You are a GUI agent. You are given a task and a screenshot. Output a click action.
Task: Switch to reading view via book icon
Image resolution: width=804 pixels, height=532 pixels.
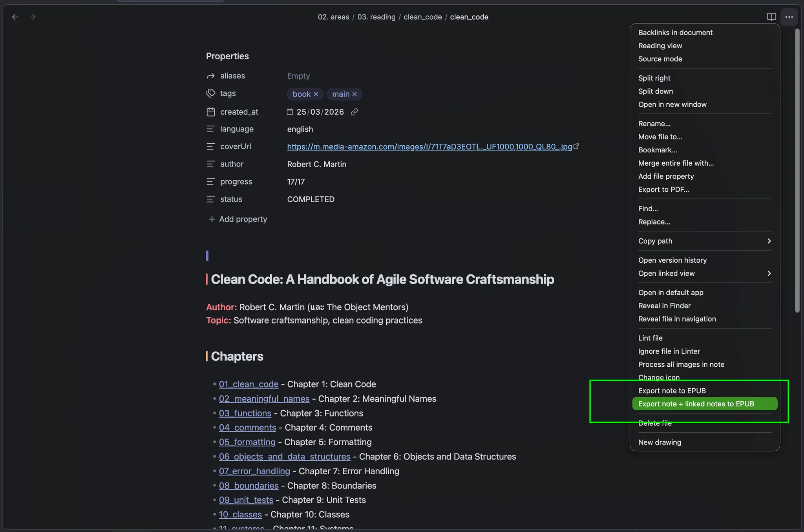click(x=771, y=17)
